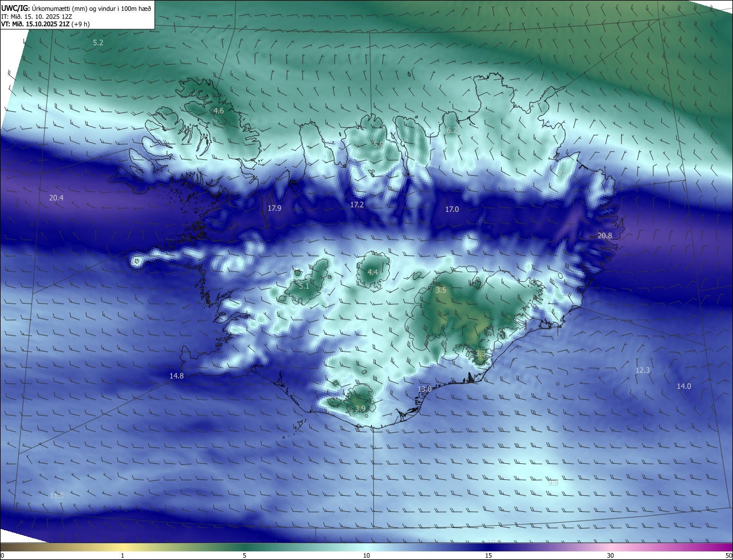Click the color scale tick labeled 0
733x560 pixels.
pyautogui.click(x=2, y=555)
